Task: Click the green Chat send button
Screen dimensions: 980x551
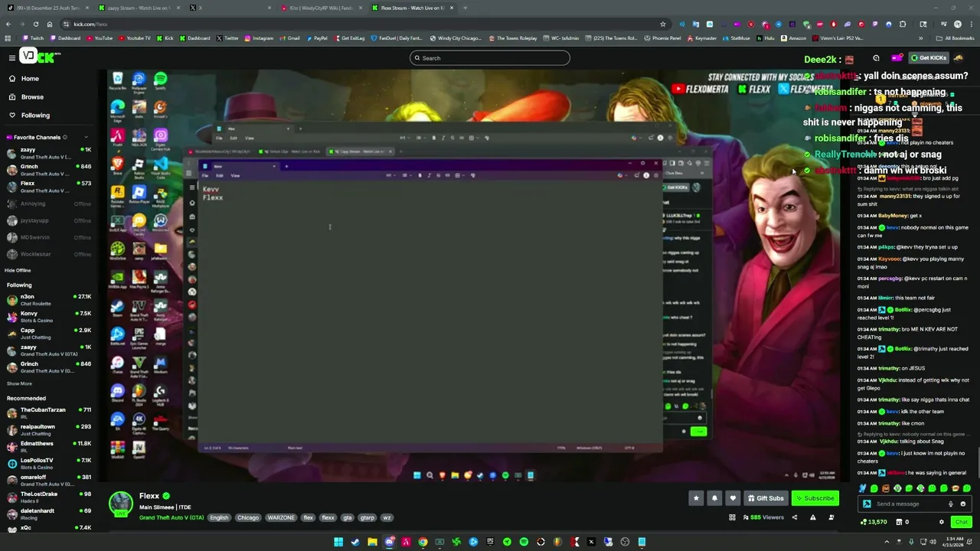Action: point(961,522)
